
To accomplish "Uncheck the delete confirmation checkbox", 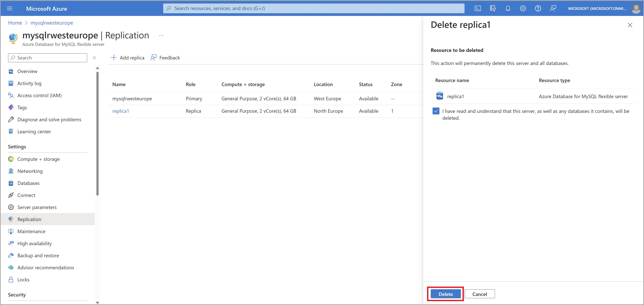I will (x=436, y=111).
